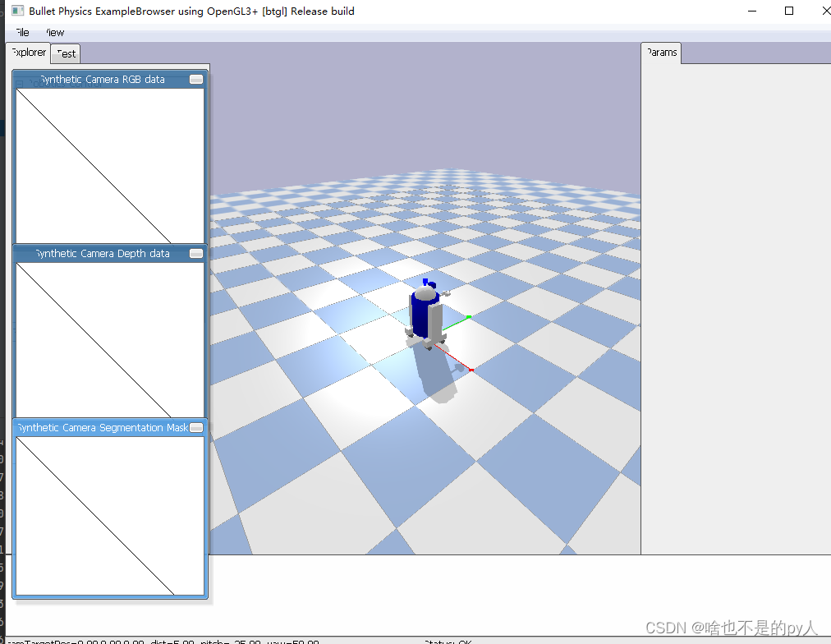Click the Synthetic Camera Depth preview image
Viewport: 831px width, 644px height.
pos(109,337)
